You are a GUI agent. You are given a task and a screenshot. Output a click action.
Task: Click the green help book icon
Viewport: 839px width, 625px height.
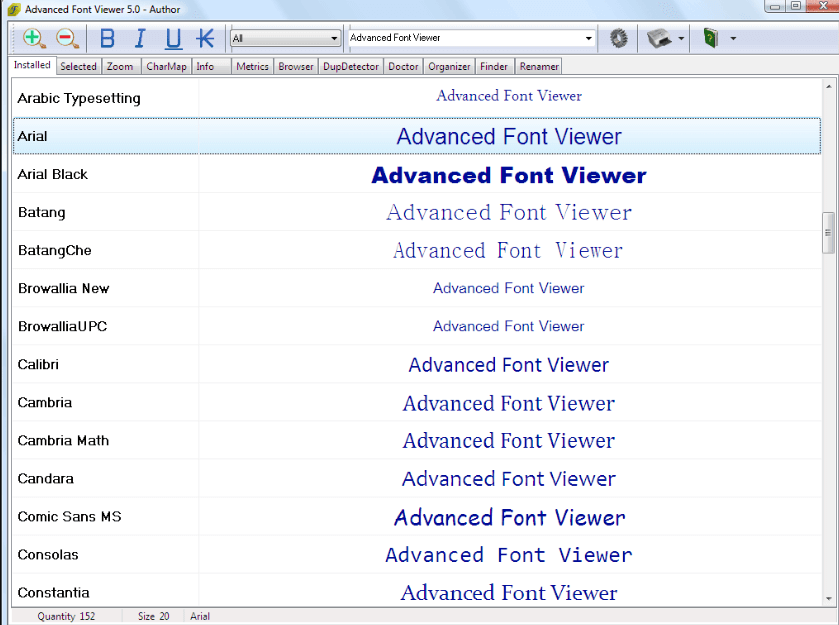(711, 39)
